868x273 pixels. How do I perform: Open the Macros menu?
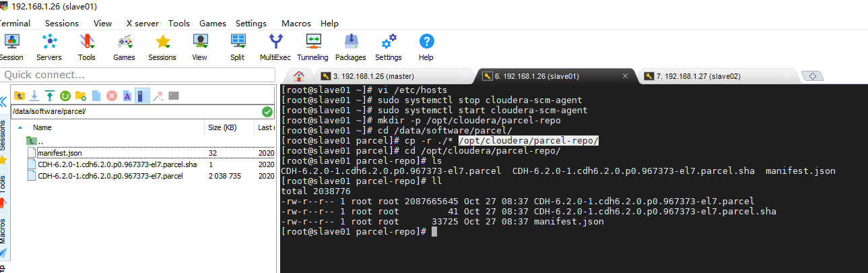(296, 23)
